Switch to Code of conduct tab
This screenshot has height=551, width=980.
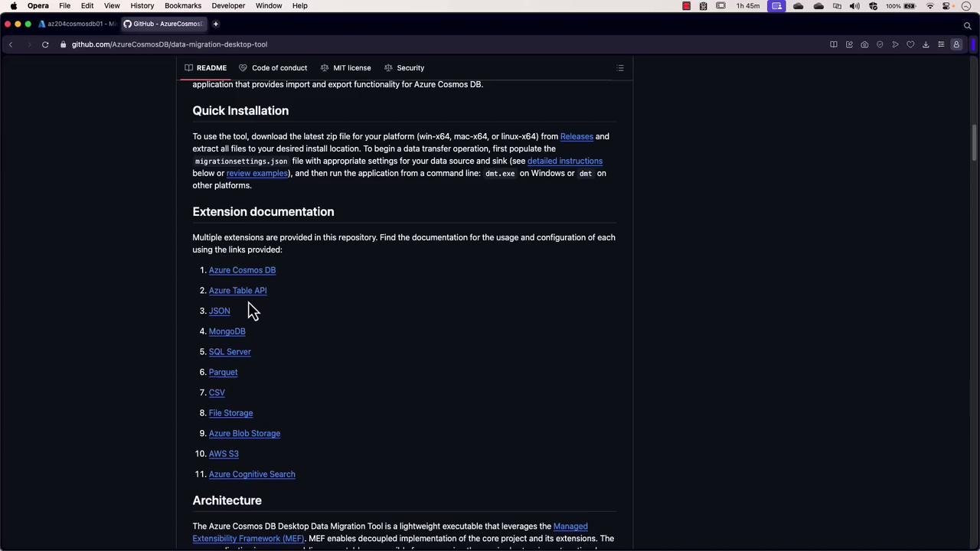tap(273, 68)
